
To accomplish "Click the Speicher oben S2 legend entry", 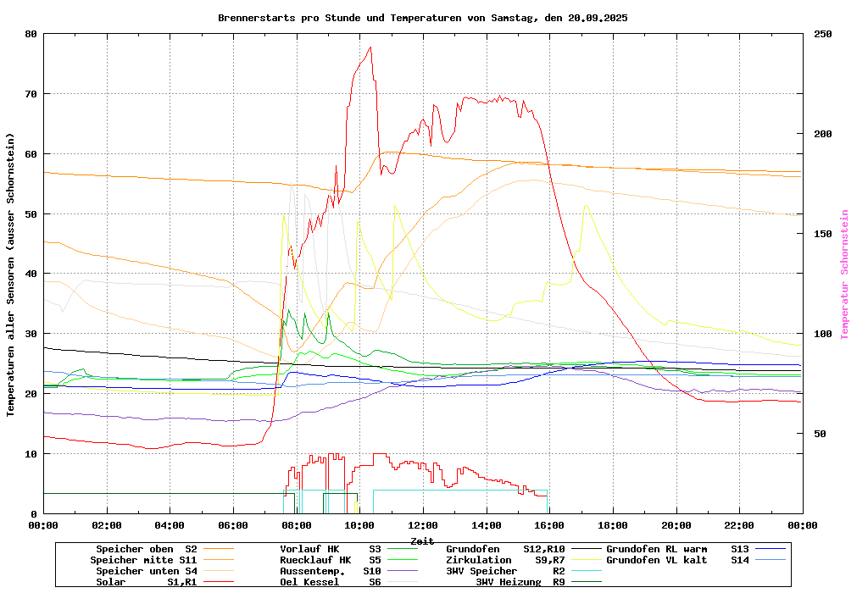I will click(x=146, y=549).
